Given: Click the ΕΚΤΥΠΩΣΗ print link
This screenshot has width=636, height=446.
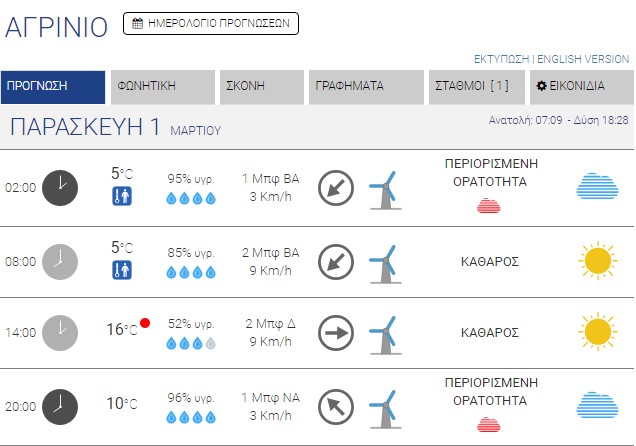Looking at the screenshot, I should (x=501, y=59).
